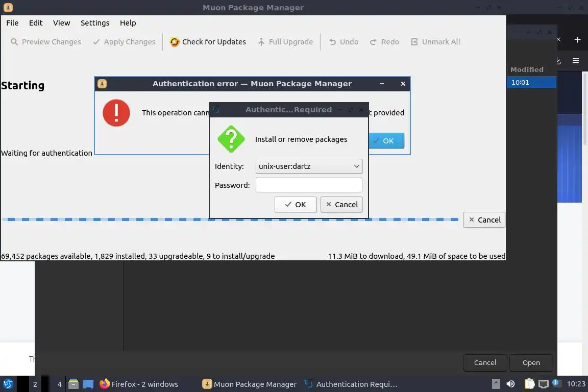Click the 10:23 taskbar clock
The image size is (588, 392).
click(x=576, y=384)
